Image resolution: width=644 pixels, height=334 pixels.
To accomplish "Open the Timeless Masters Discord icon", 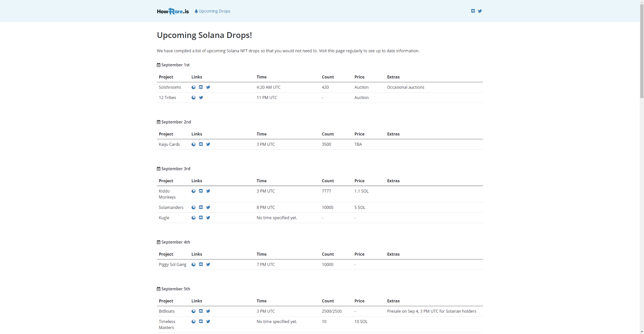I will (201, 321).
